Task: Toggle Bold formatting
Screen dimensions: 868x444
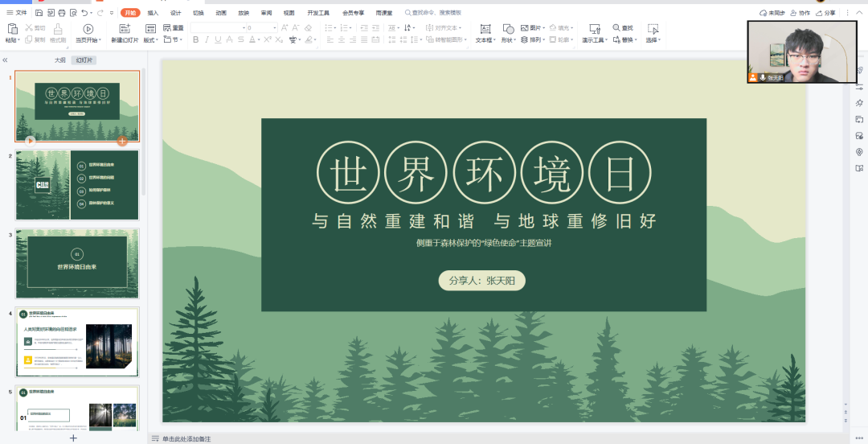Action: (x=195, y=39)
